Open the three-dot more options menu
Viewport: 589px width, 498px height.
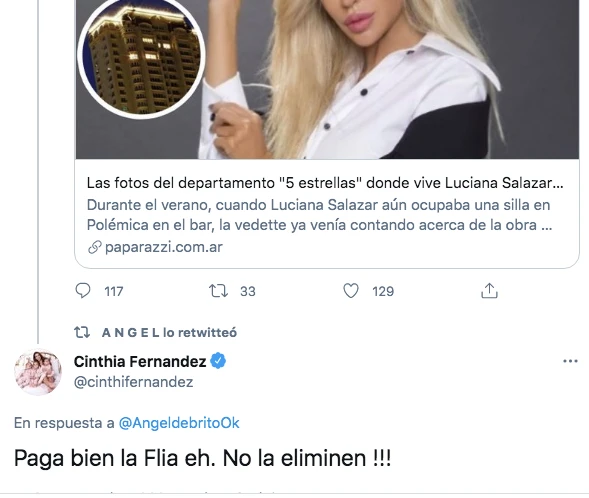[x=570, y=361]
